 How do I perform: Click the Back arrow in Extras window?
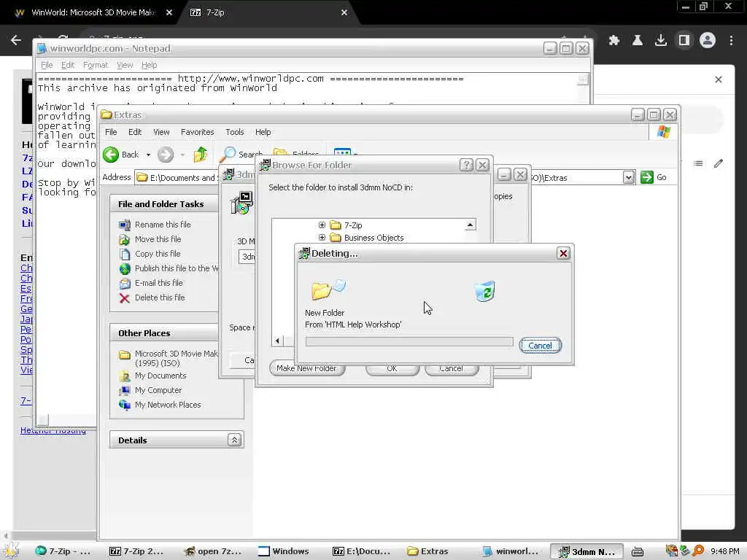click(x=111, y=155)
